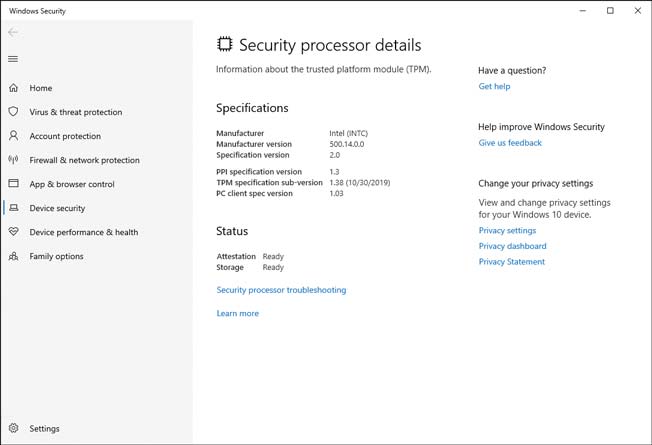The height and width of the screenshot is (445, 652).
Task: Select the Virus & threat protection shield icon
Action: [13, 111]
